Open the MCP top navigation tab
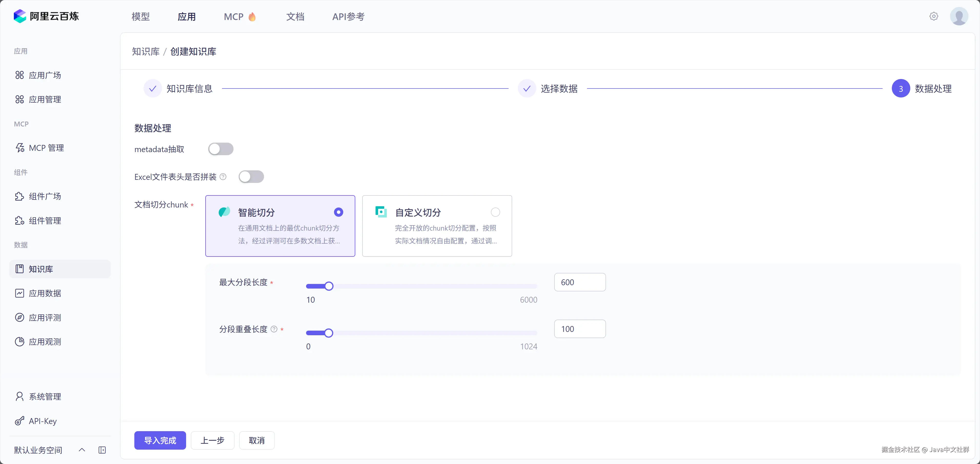The image size is (980, 464). pos(234,17)
